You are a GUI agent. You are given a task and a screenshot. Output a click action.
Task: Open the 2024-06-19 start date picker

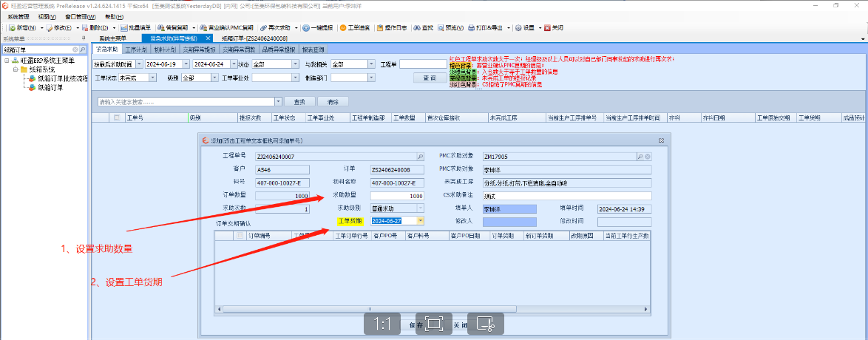coord(186,64)
